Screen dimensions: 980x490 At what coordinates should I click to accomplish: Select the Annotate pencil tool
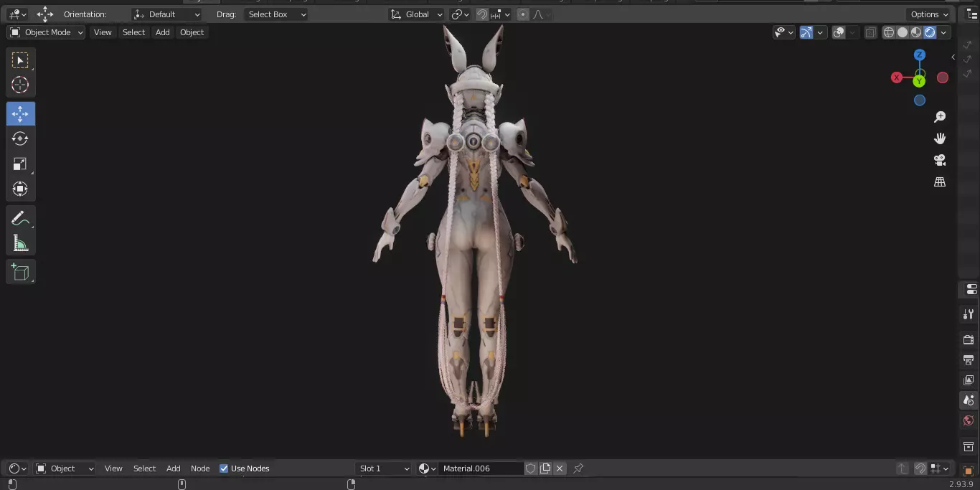click(x=20, y=218)
